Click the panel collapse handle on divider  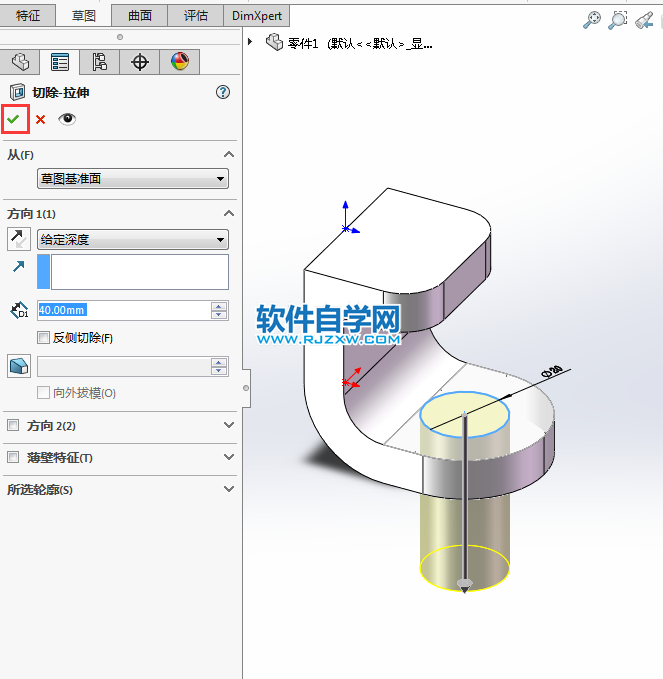pyautogui.click(x=246, y=388)
